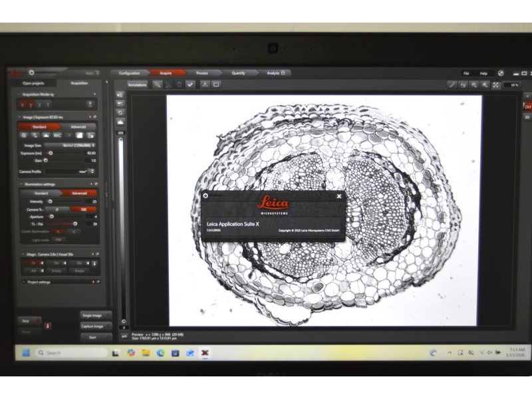Open the Quantify workflow tab
Screen dimensions: 532x399
click(239, 73)
